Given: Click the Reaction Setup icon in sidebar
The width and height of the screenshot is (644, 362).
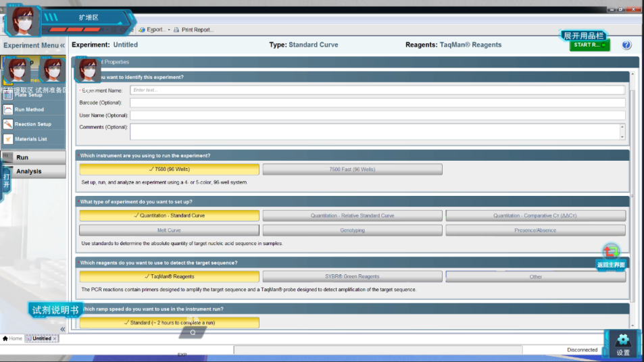Looking at the screenshot, I should point(8,124).
